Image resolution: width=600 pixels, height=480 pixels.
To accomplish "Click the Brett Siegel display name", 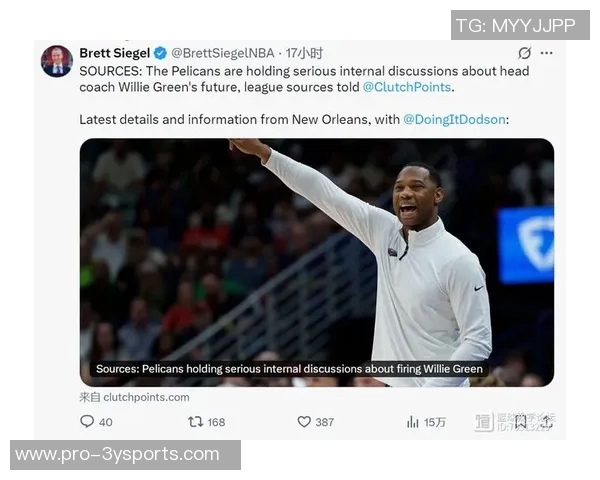I will (x=114, y=53).
